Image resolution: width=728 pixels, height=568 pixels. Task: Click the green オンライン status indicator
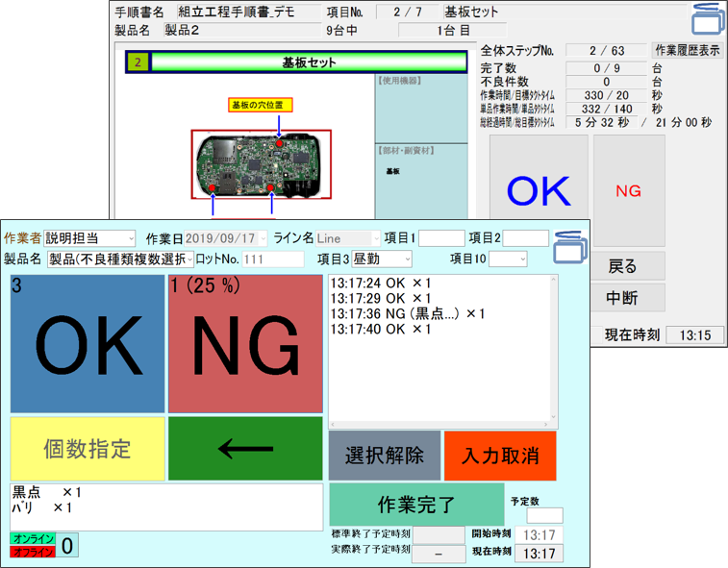pyautogui.click(x=33, y=539)
